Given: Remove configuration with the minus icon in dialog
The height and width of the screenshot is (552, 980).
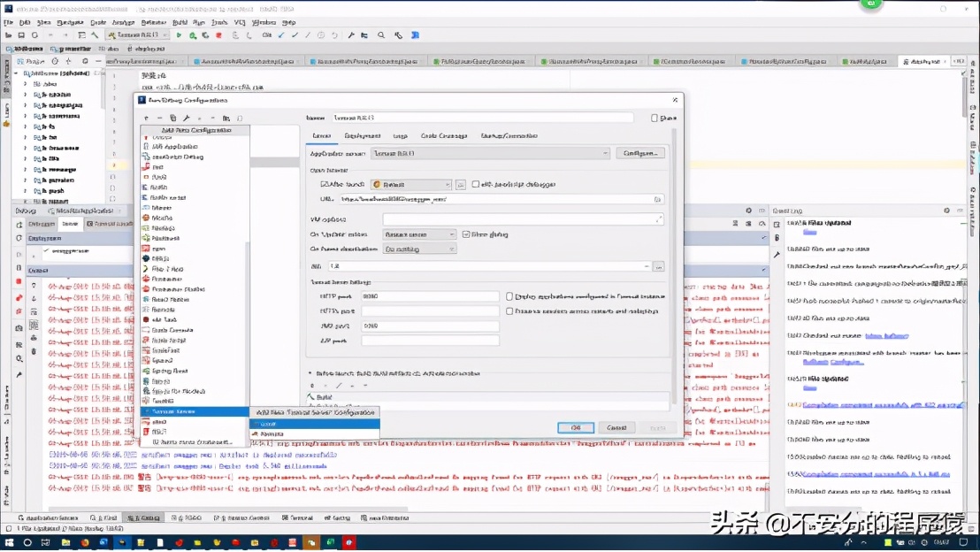Looking at the screenshot, I should 159,119.
